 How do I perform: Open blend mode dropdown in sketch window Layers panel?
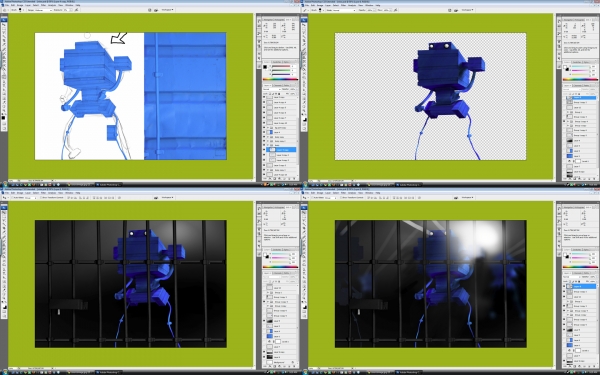(272, 89)
